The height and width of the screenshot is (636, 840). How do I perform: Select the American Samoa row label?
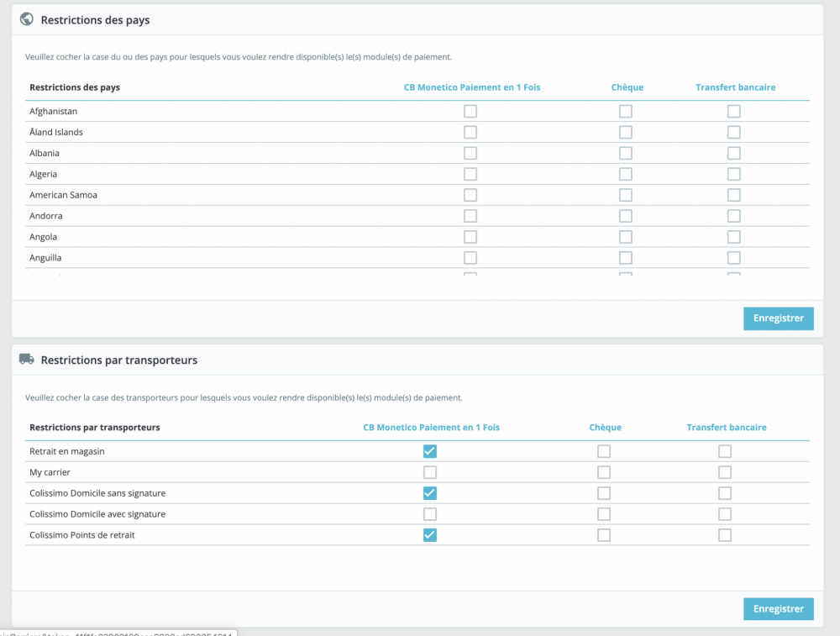[63, 195]
